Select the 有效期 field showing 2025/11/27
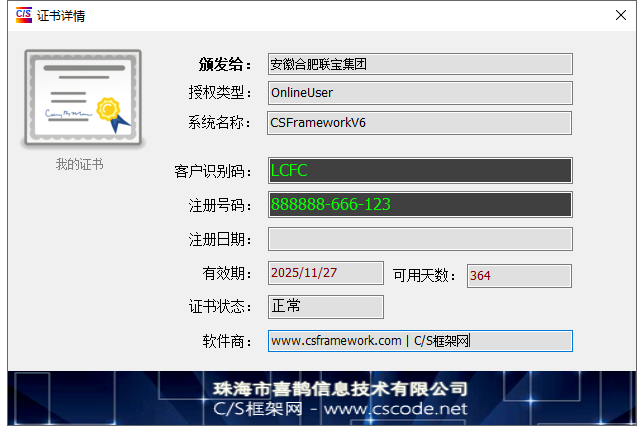This screenshot has height=433, width=644. pyautogui.click(x=326, y=273)
